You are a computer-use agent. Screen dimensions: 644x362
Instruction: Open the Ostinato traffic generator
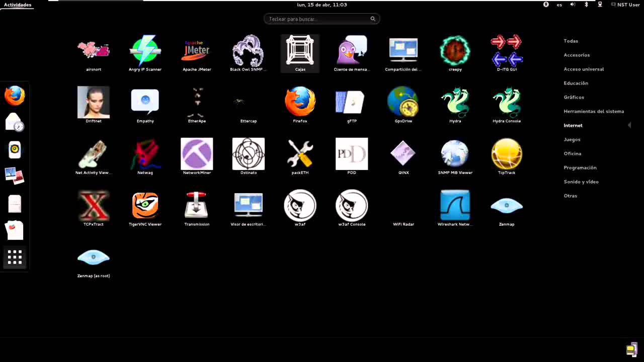click(248, 157)
